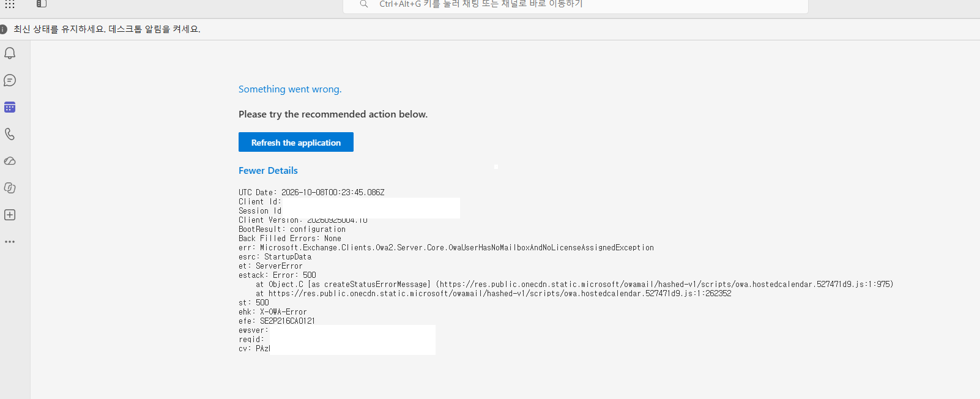Show more apps via the ellipsis icon
The height and width of the screenshot is (399, 980).
click(x=10, y=242)
